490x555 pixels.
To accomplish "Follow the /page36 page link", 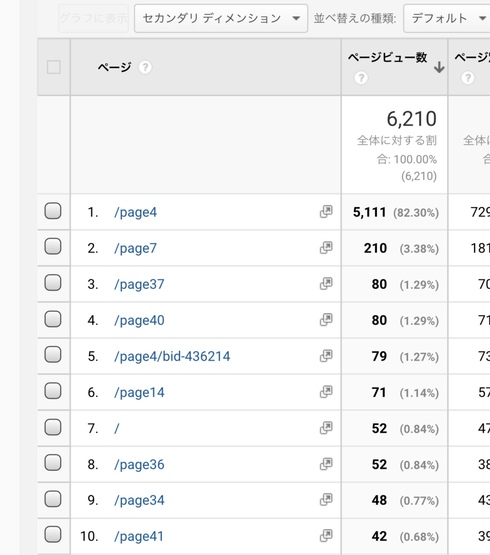I will click(x=139, y=464).
